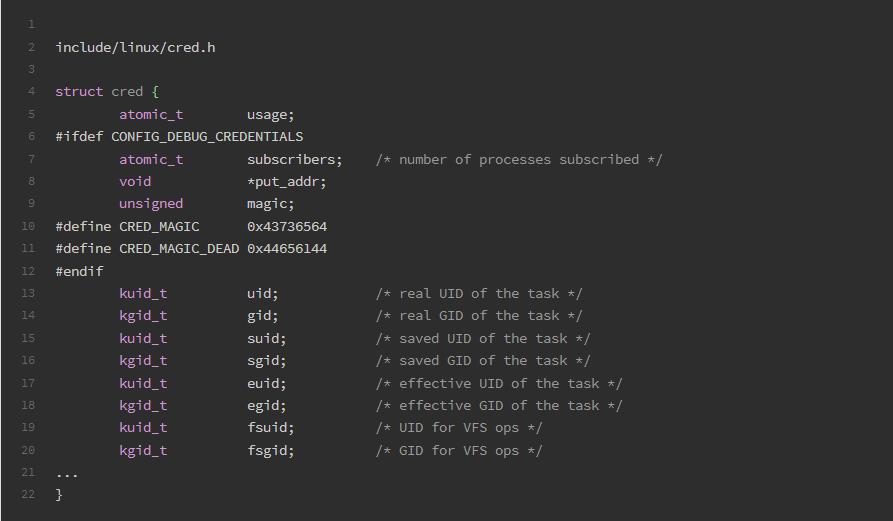Click the unsigned type keyword
This screenshot has height=521, width=893.
151,204
